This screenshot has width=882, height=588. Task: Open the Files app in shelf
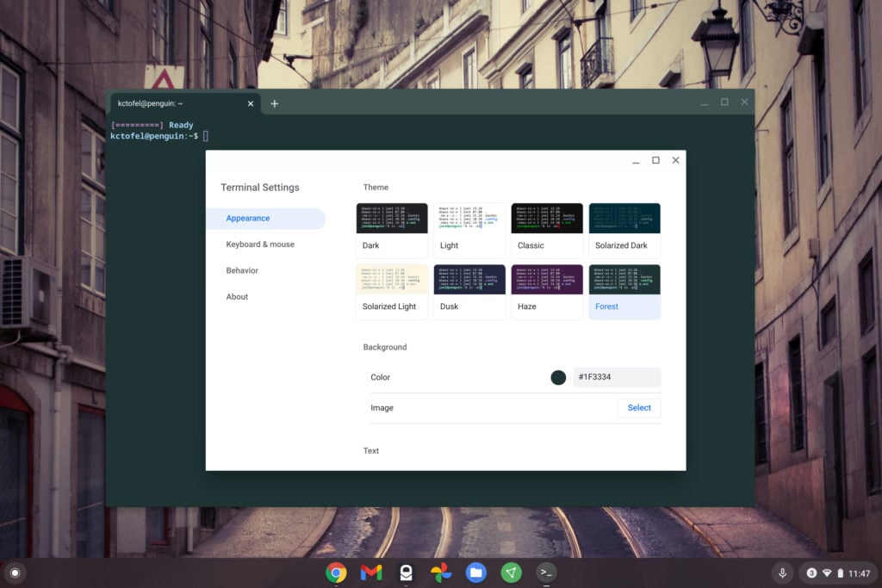point(476,573)
